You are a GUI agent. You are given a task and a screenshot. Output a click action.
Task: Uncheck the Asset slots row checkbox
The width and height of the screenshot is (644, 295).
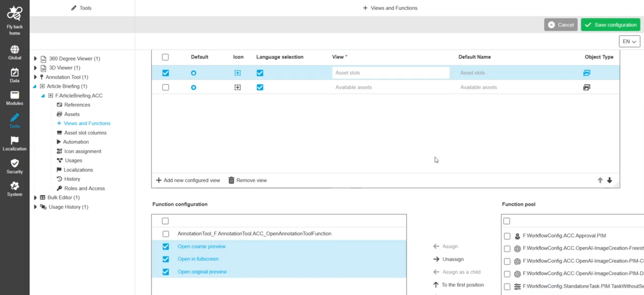165,73
